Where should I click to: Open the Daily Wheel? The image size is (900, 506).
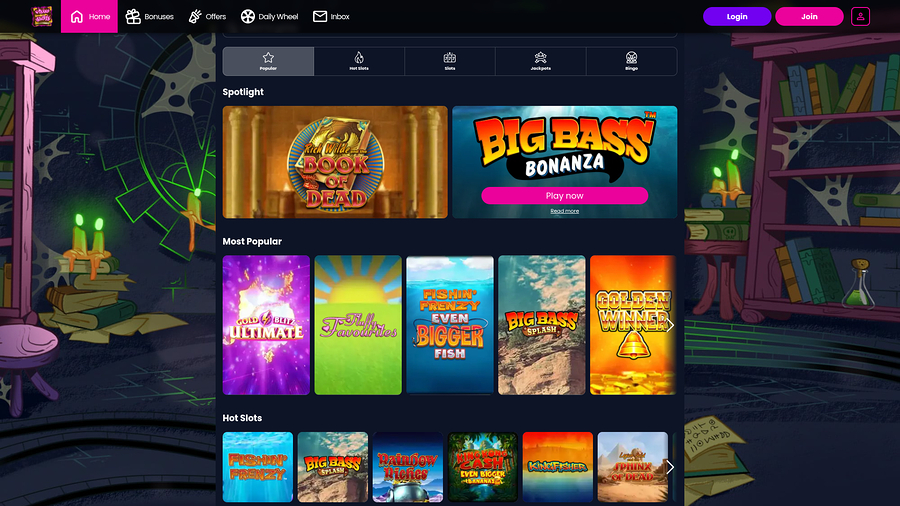[270, 17]
